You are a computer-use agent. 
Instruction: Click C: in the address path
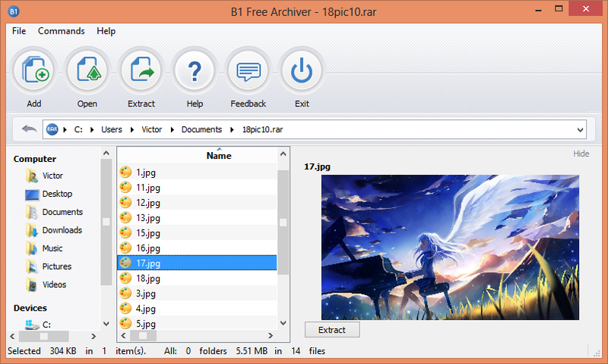click(x=78, y=129)
